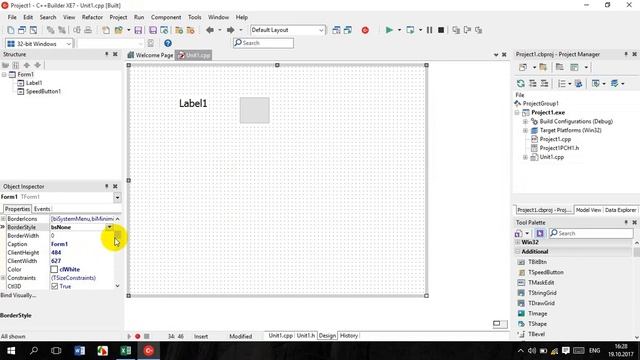
Task: Click Expand All icon in Project Manager
Action: (x=533, y=84)
